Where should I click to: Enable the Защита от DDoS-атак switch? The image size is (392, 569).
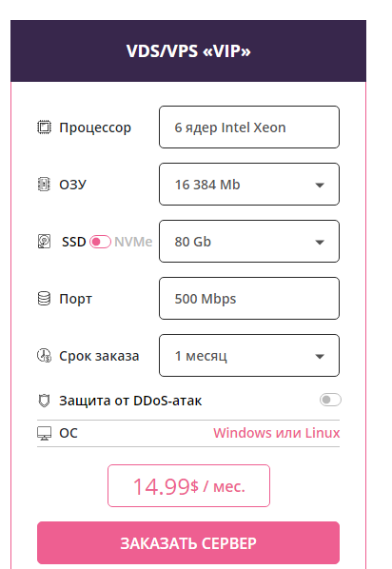point(330,400)
